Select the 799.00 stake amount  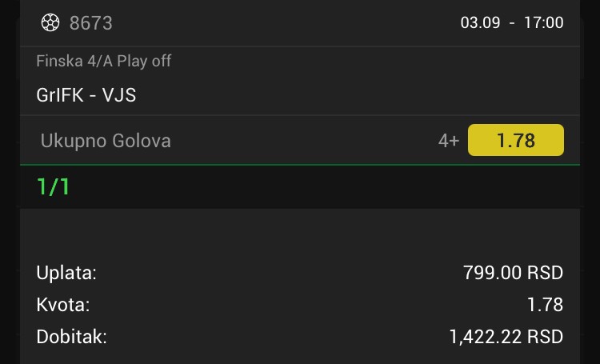pyautogui.click(x=493, y=273)
